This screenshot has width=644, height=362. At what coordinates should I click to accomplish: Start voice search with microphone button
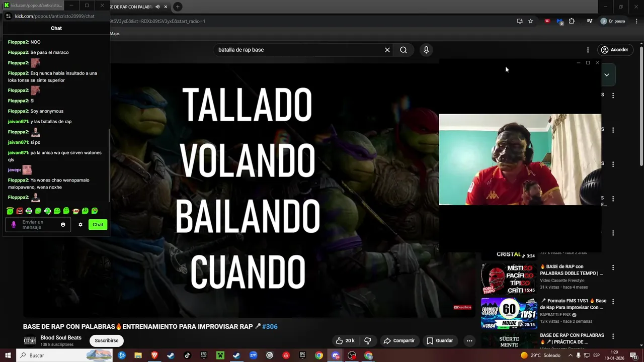(x=426, y=50)
